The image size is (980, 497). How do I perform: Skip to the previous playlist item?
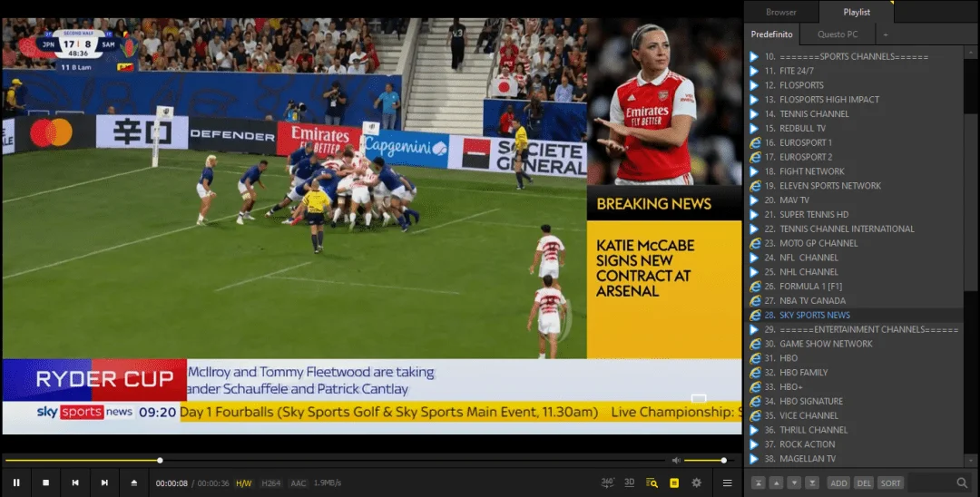click(75, 482)
